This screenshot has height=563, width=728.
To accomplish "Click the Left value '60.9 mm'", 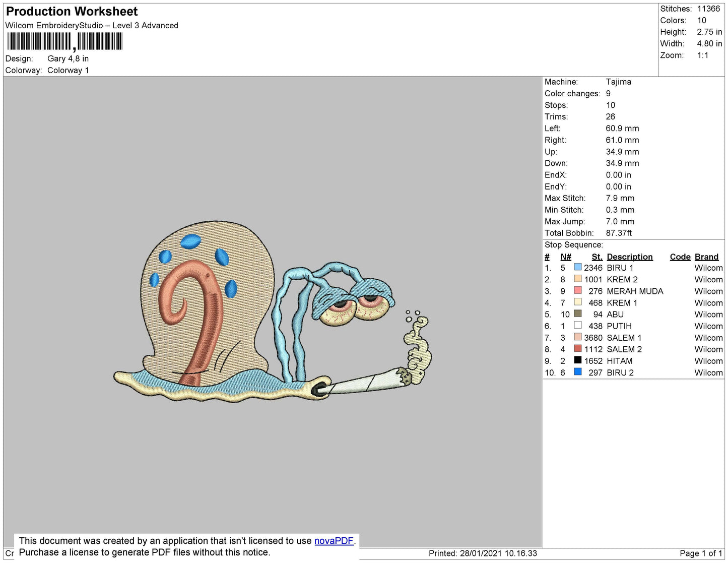I will [622, 128].
